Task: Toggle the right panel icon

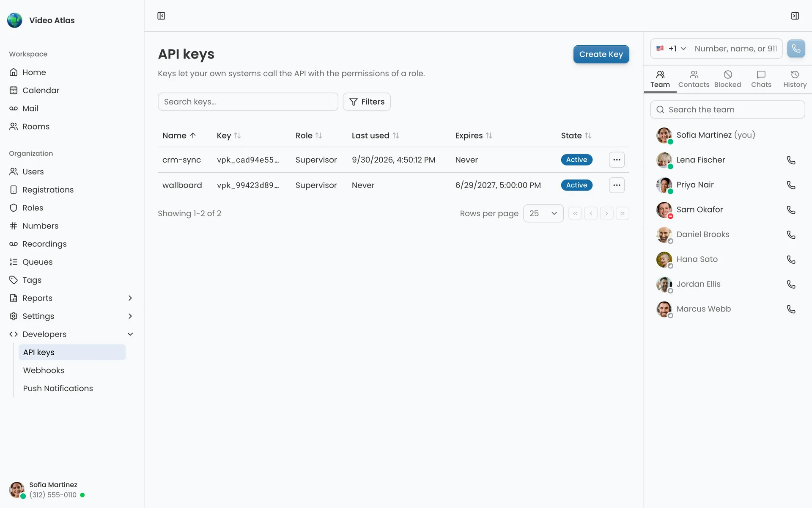Action: coord(795,16)
